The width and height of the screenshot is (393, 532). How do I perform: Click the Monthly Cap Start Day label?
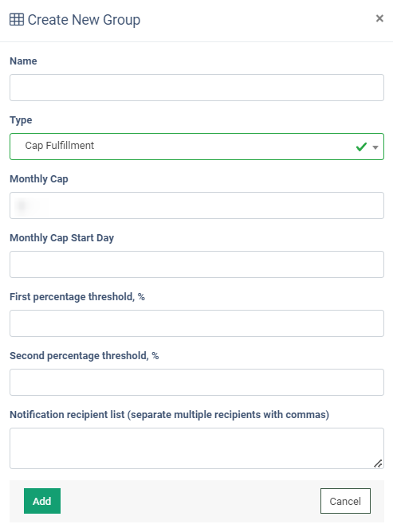coord(61,238)
